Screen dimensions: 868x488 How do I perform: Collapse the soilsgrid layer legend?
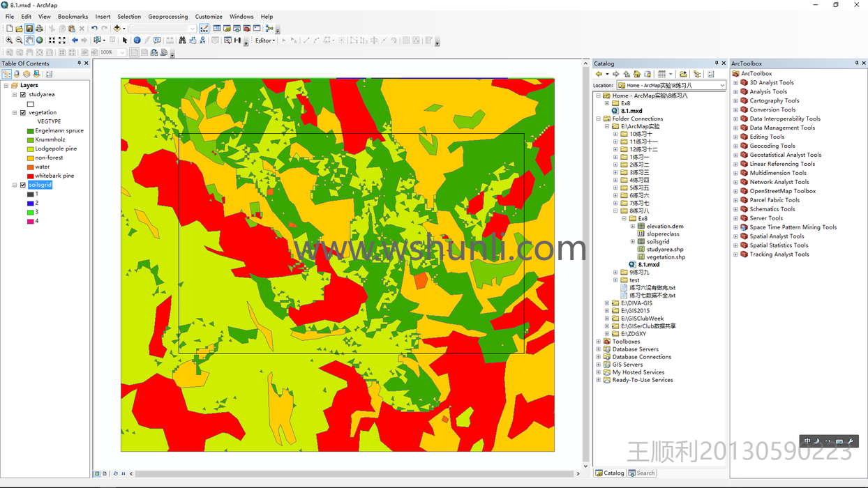click(15, 185)
